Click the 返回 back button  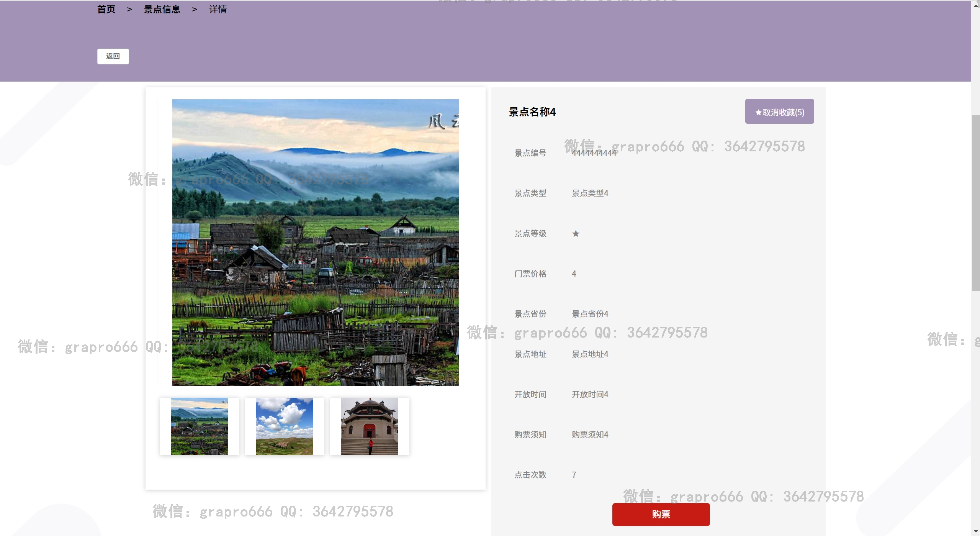(x=113, y=56)
